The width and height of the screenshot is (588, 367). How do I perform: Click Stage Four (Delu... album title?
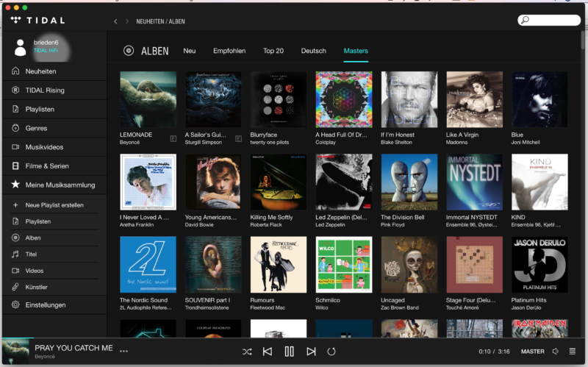470,300
